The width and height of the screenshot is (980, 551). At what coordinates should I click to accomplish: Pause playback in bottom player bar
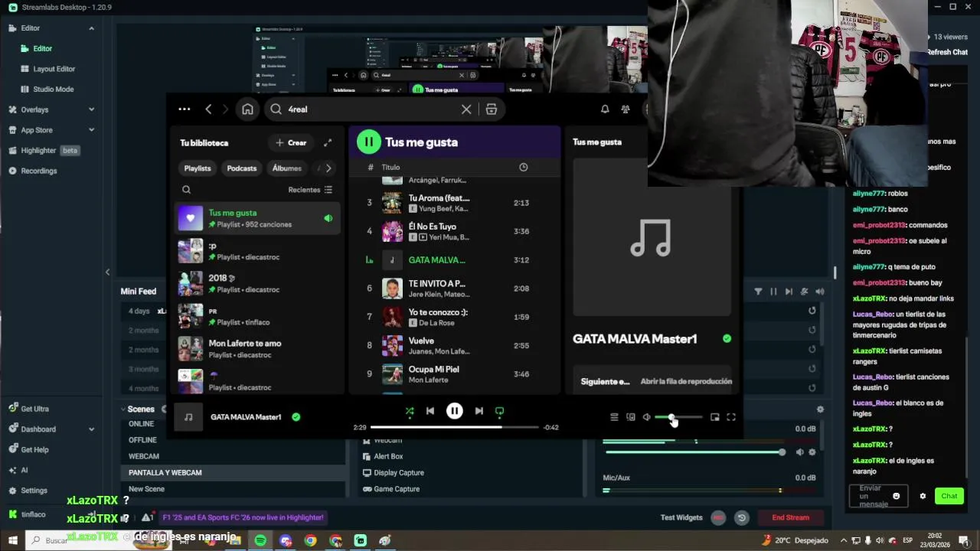pos(455,411)
